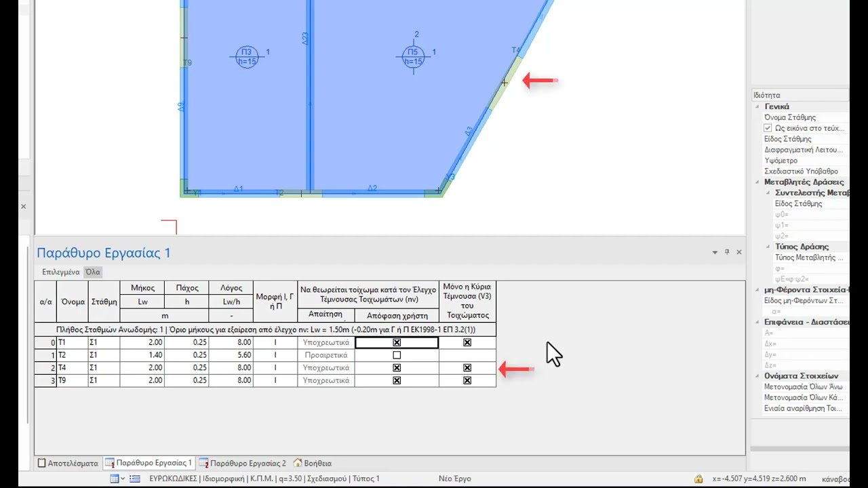Open the work window panel options dropdown arrow
This screenshot has height=488, width=868.
715,252
